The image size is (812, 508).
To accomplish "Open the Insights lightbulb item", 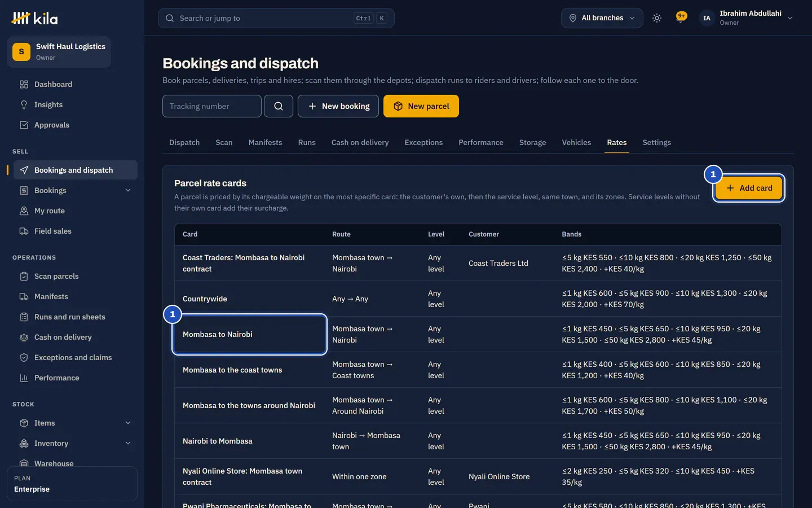I will pyautogui.click(x=75, y=104).
